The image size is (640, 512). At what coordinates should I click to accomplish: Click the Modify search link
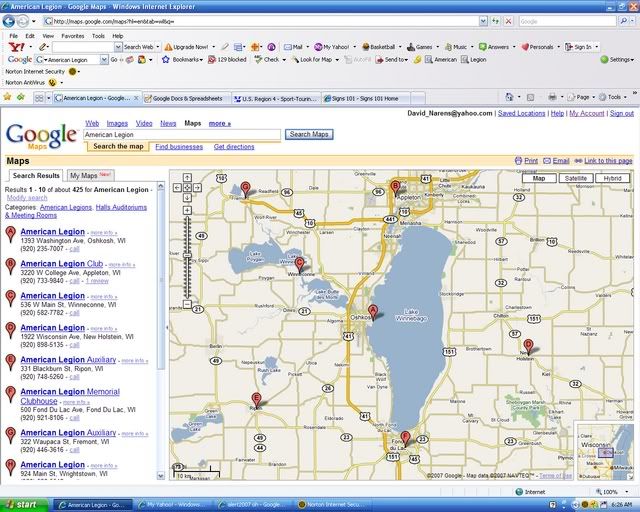(x=27, y=198)
